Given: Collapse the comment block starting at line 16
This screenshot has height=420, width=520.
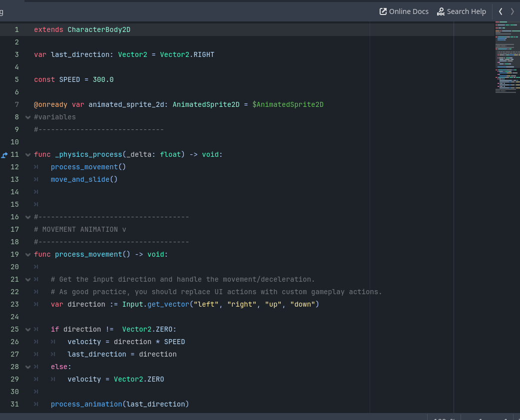Looking at the screenshot, I should pos(28,217).
